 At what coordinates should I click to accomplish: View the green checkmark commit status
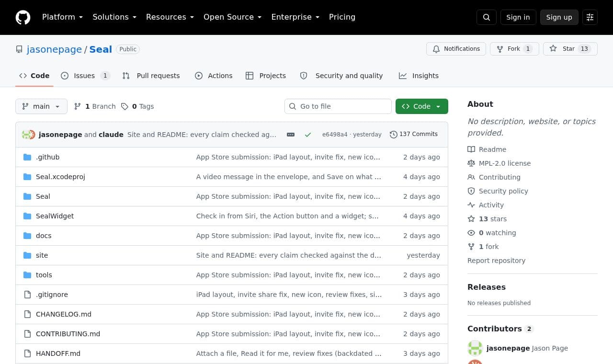(308, 135)
